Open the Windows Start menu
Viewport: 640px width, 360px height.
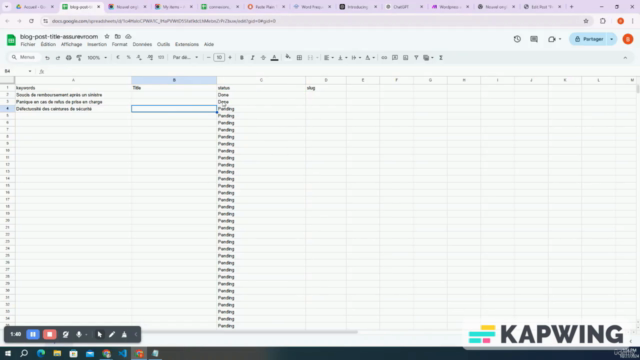click(x=8, y=353)
